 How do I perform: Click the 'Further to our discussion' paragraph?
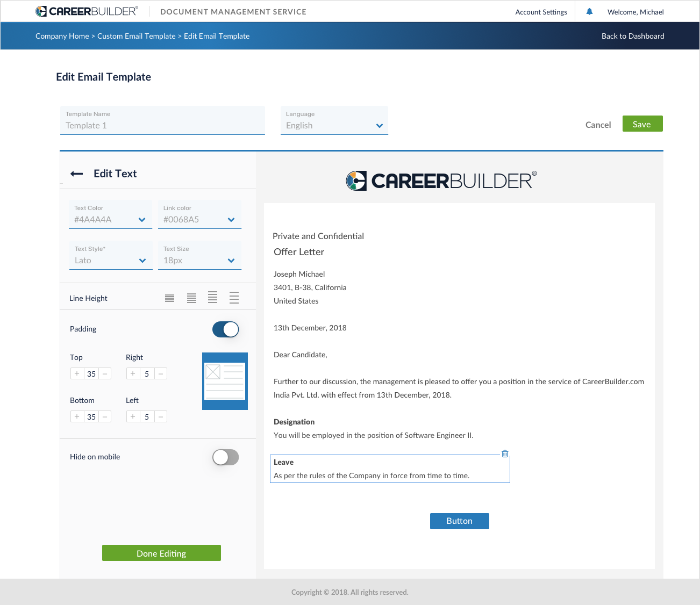[x=459, y=388]
